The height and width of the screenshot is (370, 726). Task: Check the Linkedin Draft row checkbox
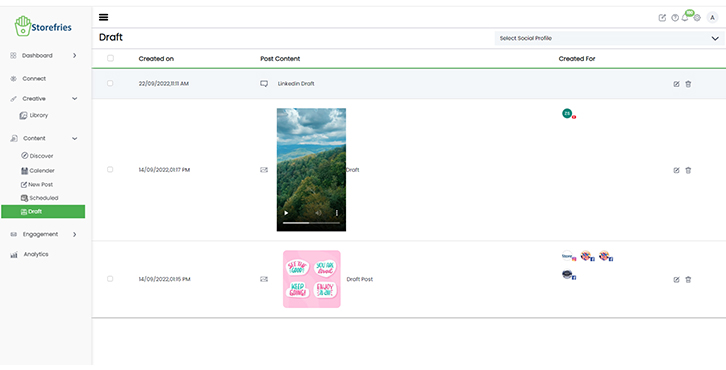(110, 83)
